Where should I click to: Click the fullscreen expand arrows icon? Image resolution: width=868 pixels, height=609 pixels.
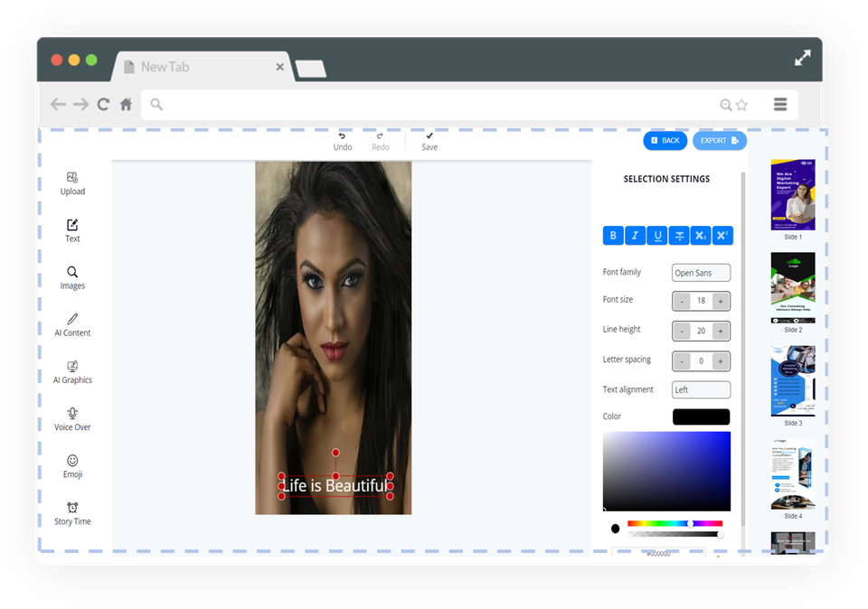click(x=803, y=58)
